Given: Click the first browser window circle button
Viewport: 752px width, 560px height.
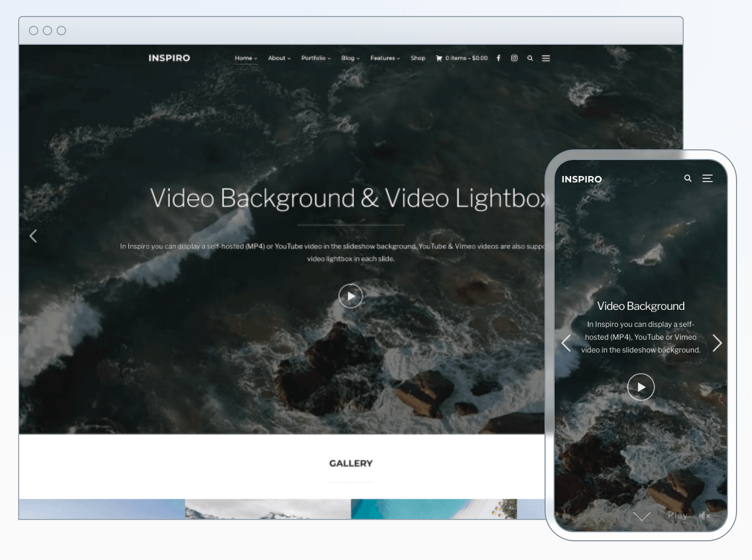Looking at the screenshot, I should (34, 30).
